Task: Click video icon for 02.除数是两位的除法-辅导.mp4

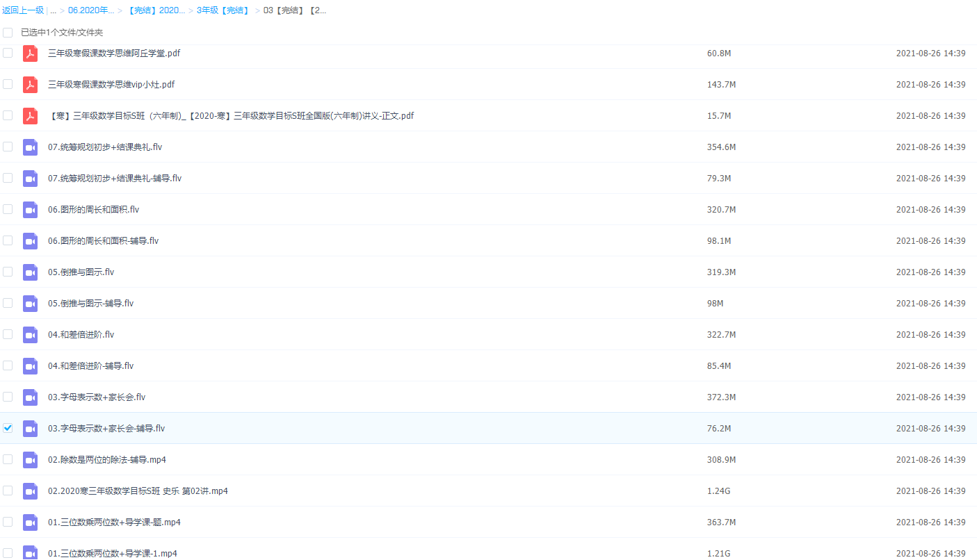Action: click(30, 460)
